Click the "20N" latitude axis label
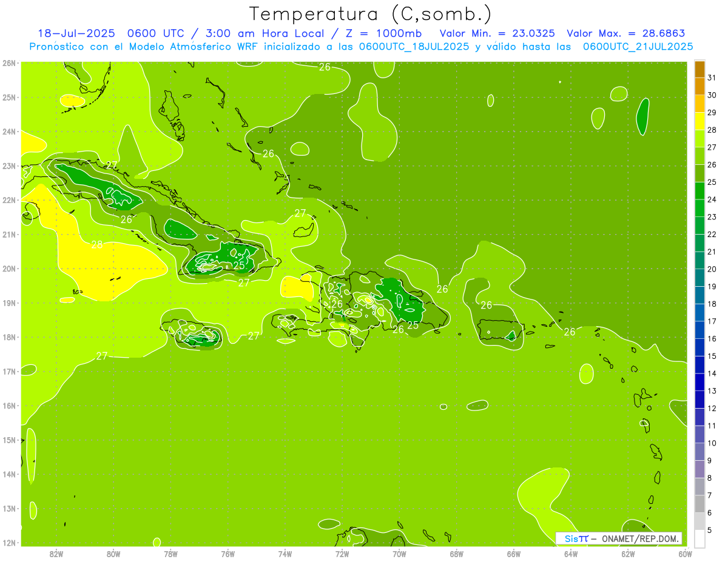 coord(8,269)
